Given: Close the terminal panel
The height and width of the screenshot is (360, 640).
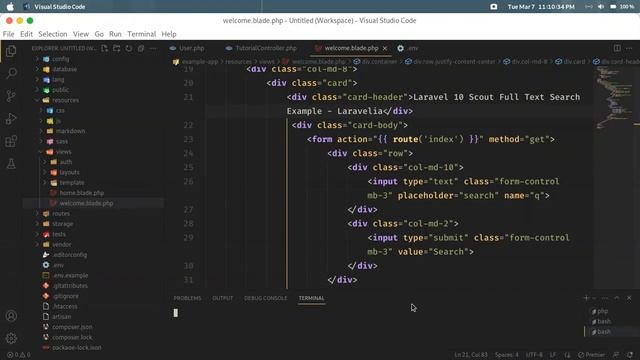Looking at the screenshot, I should [x=629, y=298].
